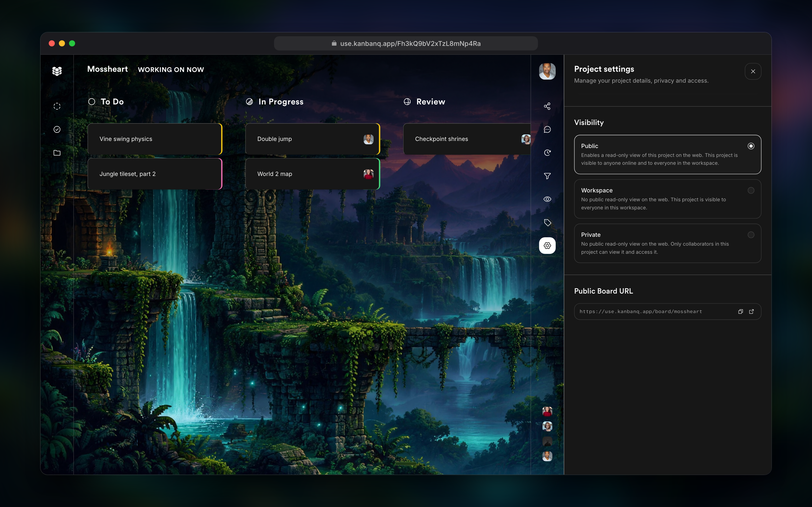The width and height of the screenshot is (812, 507).
Task: Open completed tasks checkmark icon
Action: pos(57,130)
